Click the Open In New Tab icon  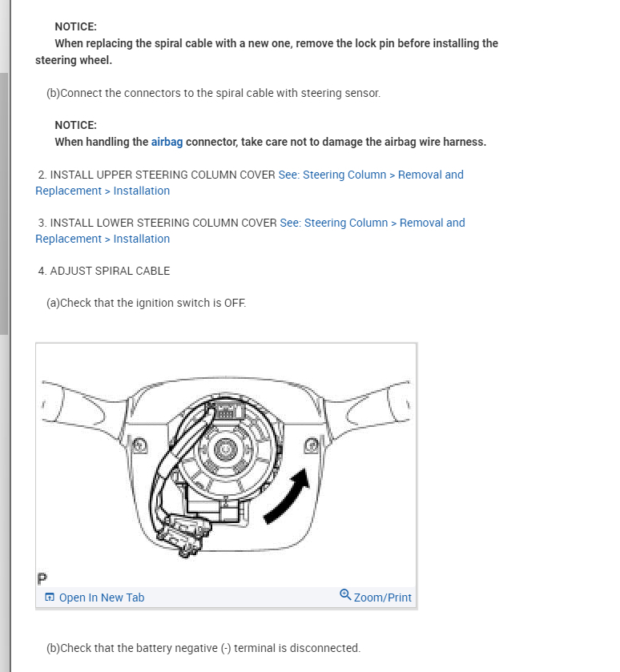tap(50, 597)
